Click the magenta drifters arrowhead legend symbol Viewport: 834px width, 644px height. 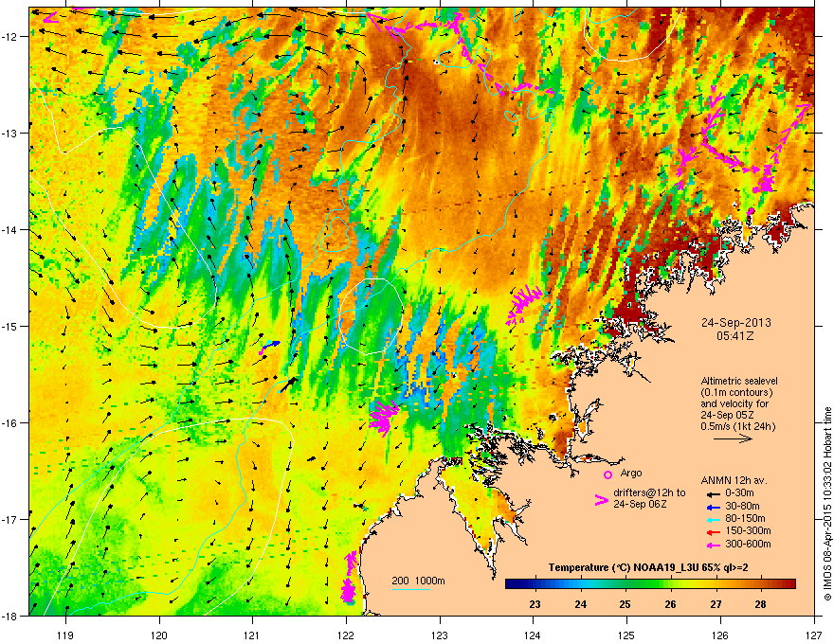(602, 500)
